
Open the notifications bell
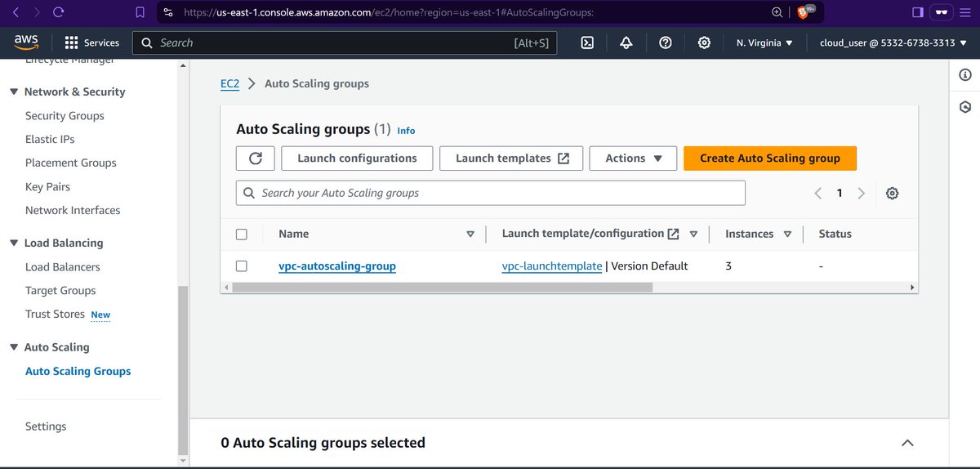tap(626, 42)
